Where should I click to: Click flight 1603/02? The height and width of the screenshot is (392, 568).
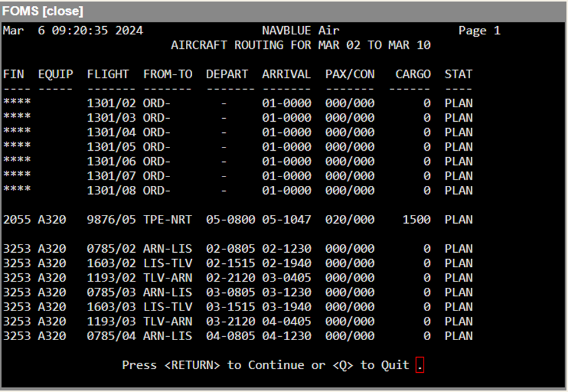[x=111, y=263]
